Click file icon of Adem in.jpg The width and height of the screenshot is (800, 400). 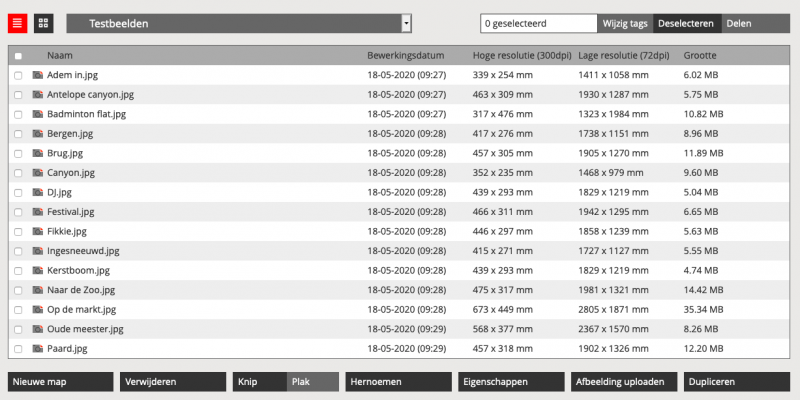tap(38, 75)
